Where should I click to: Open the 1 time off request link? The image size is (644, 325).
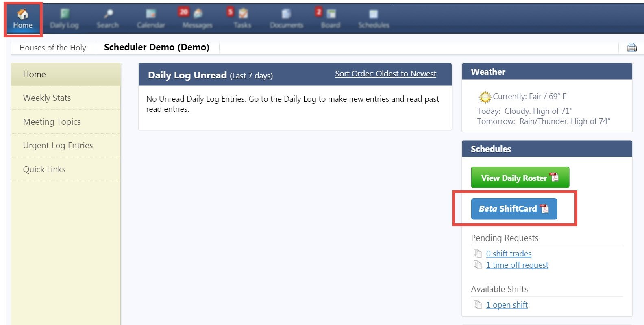click(x=517, y=265)
